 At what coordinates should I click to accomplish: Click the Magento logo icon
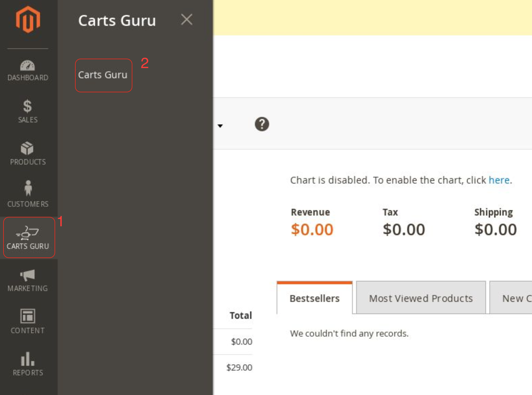coord(28,20)
